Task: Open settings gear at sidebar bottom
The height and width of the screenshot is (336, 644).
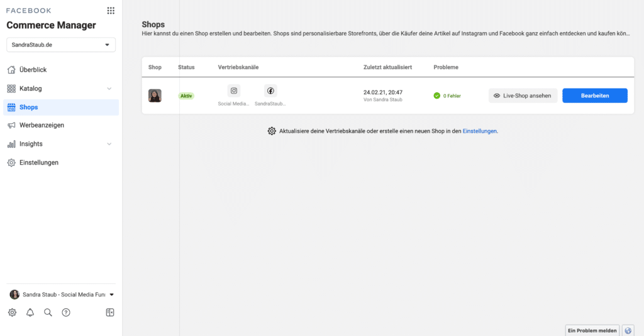Action: tap(13, 313)
